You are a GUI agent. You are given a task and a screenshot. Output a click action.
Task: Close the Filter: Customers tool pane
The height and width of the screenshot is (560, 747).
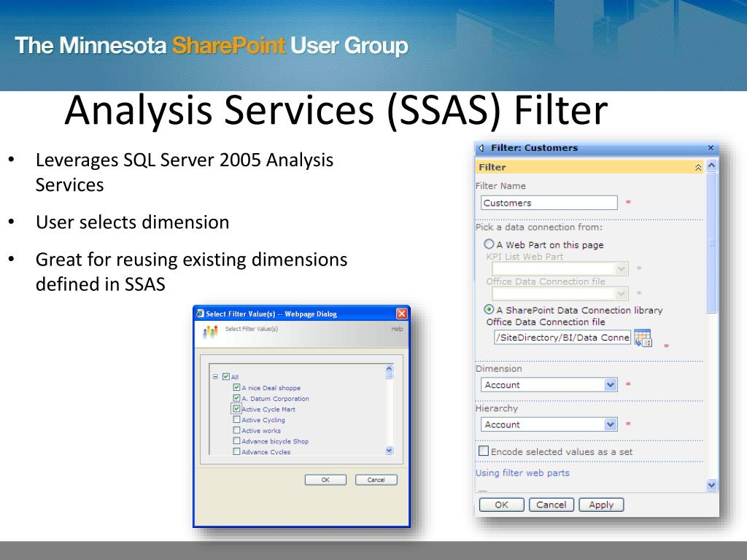click(711, 148)
